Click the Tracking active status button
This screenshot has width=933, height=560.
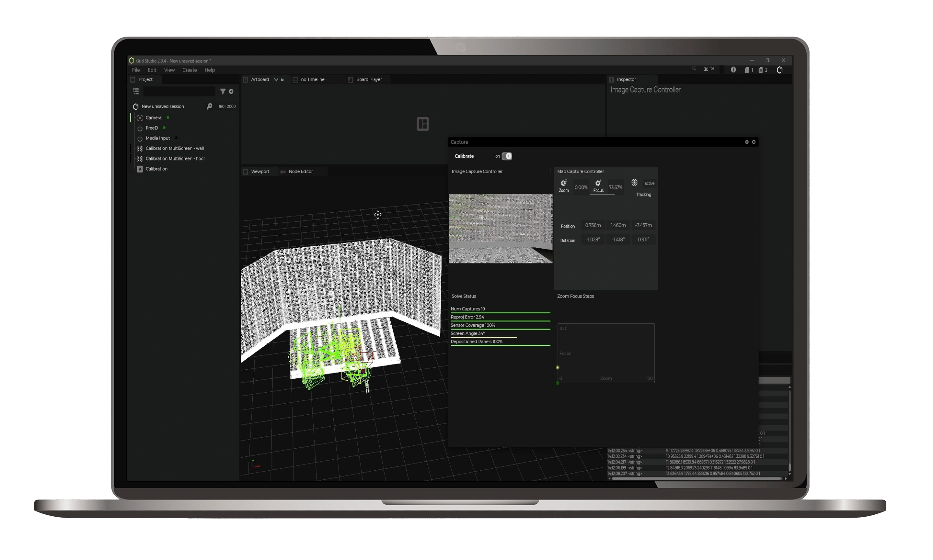[x=649, y=184]
